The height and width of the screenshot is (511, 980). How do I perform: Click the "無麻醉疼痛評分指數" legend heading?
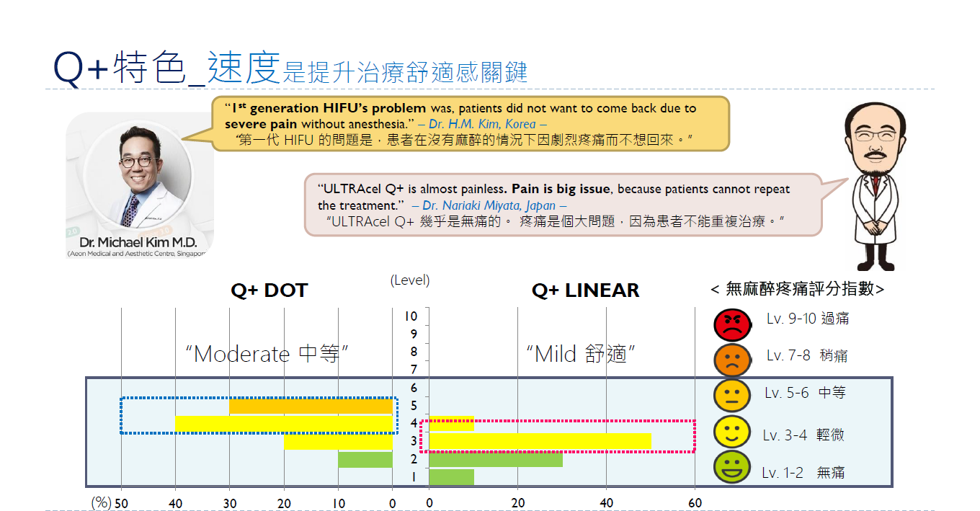click(x=797, y=289)
